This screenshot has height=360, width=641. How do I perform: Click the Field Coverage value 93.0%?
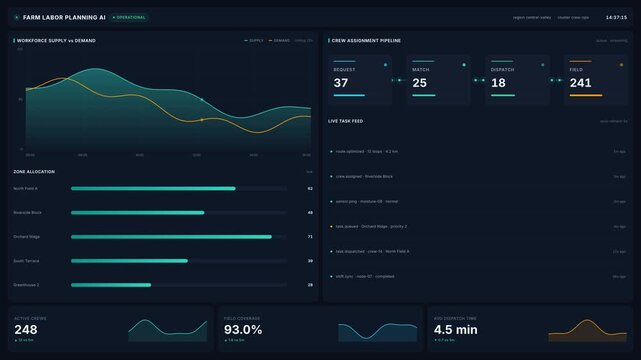click(x=243, y=329)
